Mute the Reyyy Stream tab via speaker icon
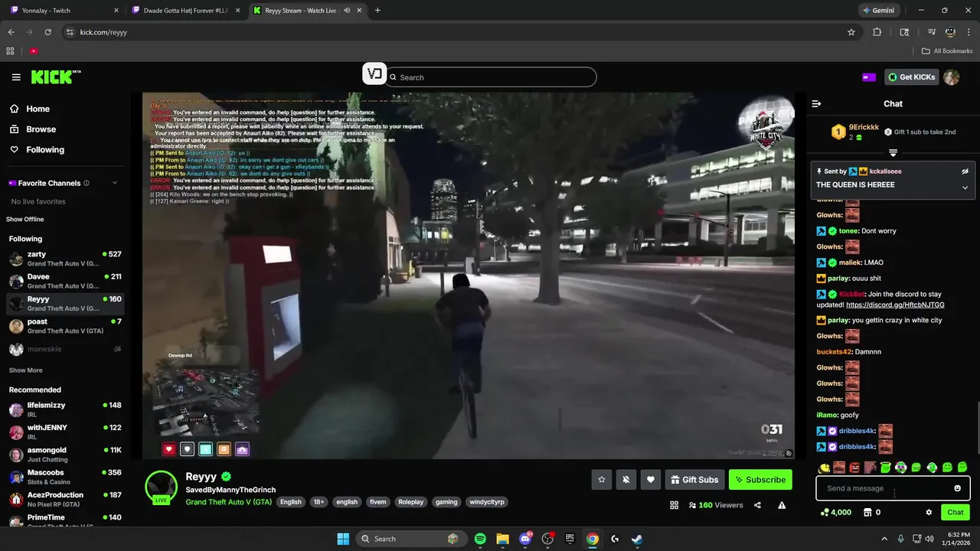The width and height of the screenshot is (980, 551). pyautogui.click(x=347, y=11)
